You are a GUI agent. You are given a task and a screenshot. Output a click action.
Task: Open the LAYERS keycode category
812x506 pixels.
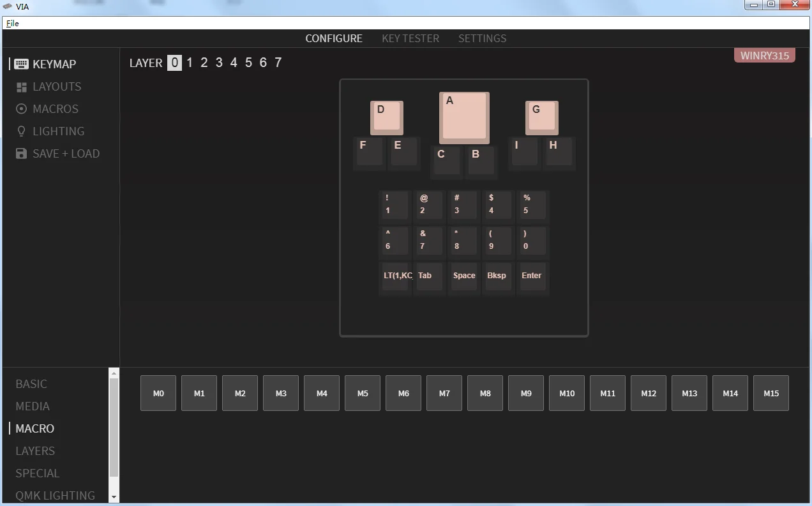click(x=35, y=451)
